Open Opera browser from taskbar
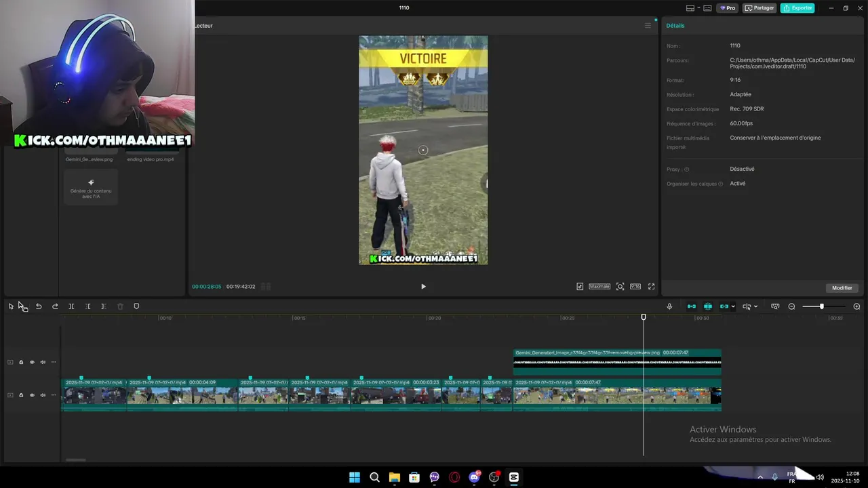868x488 pixels. [x=454, y=477]
